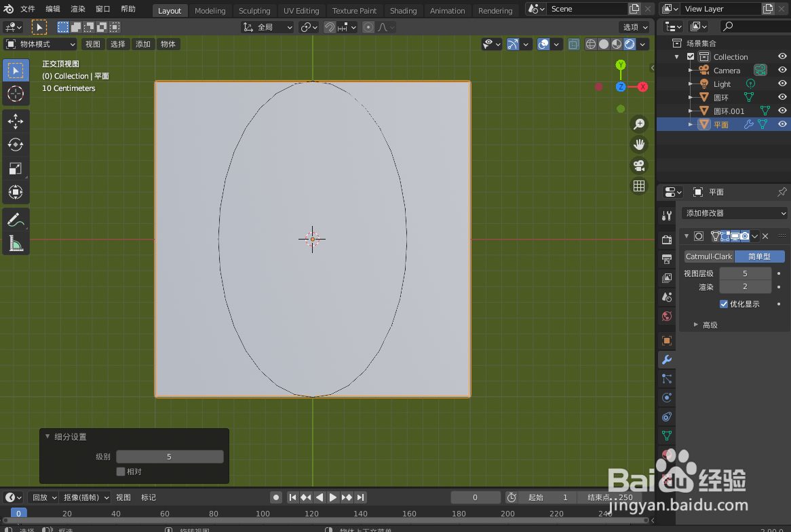Click the zoom magnifier icon in the viewport
Viewport: 791px width, 532px height.
tap(638, 123)
